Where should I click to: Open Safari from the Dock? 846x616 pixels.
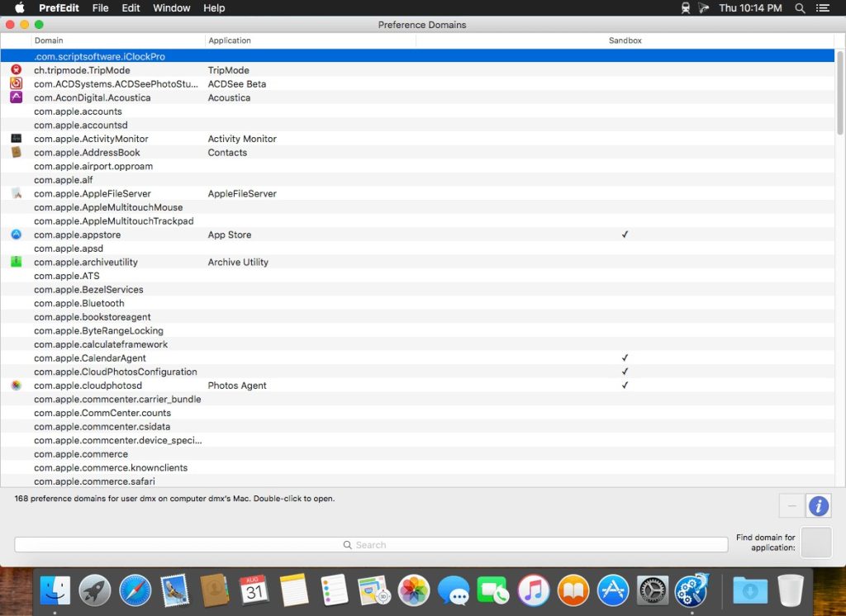tap(135, 590)
